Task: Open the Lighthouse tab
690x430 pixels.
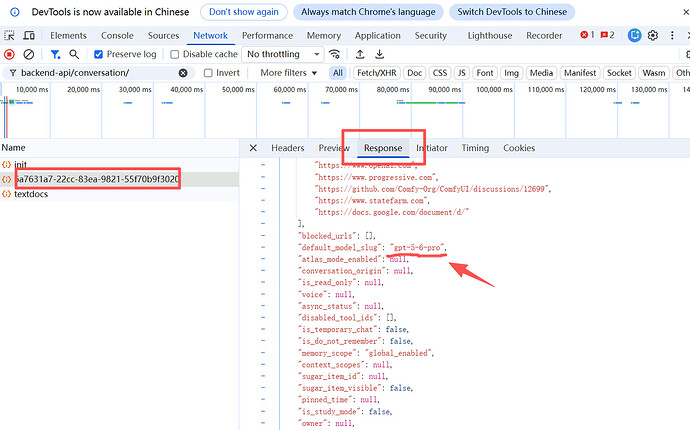Action: (490, 36)
